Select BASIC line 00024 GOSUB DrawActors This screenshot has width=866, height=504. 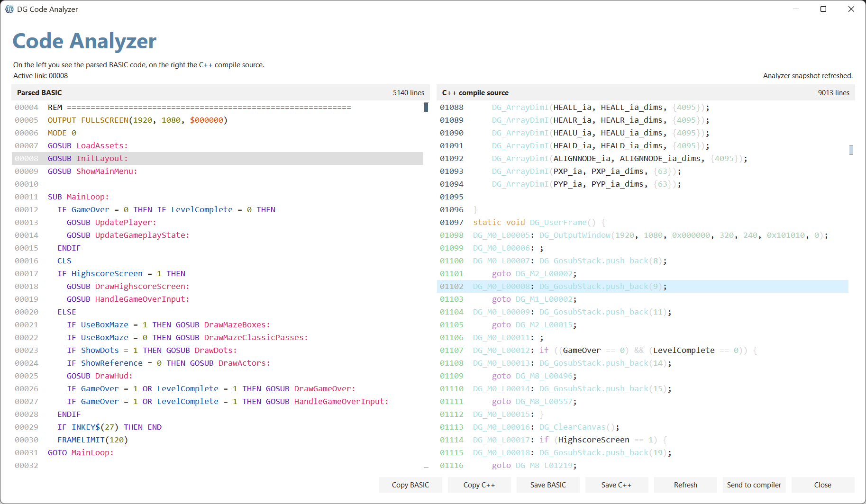click(x=218, y=363)
